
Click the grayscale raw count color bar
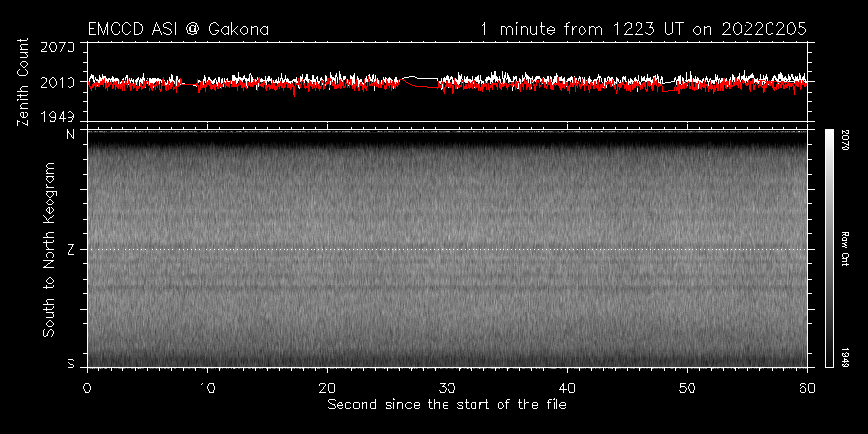coord(828,249)
